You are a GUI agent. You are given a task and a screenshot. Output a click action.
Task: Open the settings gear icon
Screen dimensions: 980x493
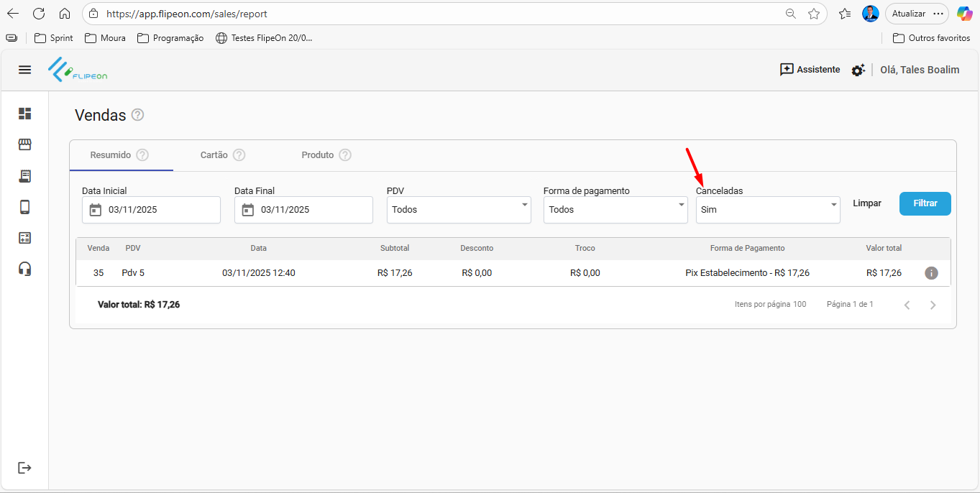coord(858,70)
